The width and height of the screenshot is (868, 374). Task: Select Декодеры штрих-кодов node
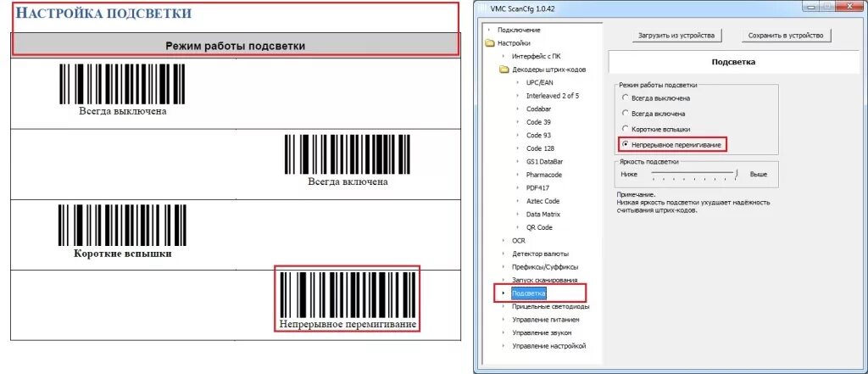(548, 70)
